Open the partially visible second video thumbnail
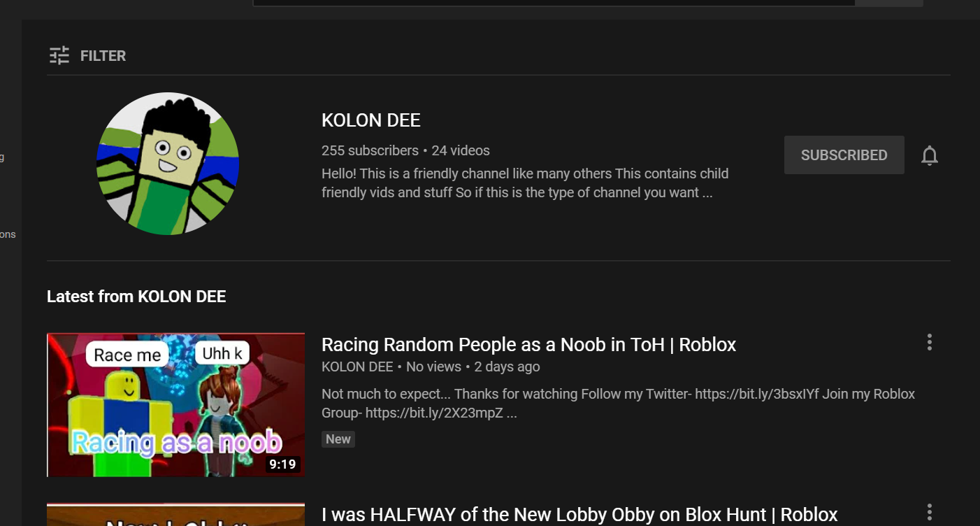The width and height of the screenshot is (980, 526). [175, 515]
